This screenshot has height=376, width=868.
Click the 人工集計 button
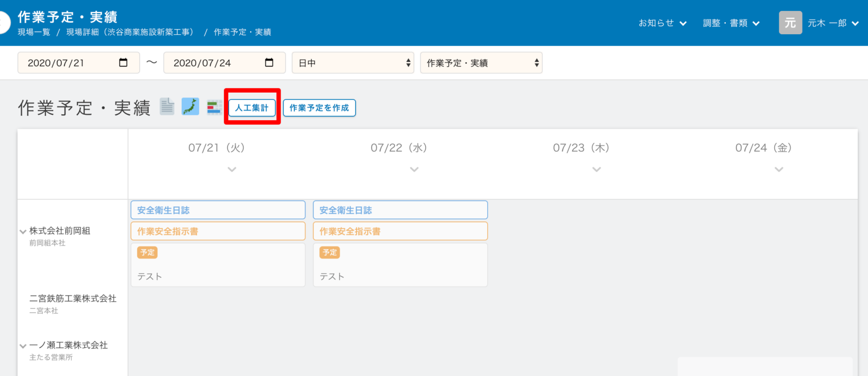click(x=252, y=108)
